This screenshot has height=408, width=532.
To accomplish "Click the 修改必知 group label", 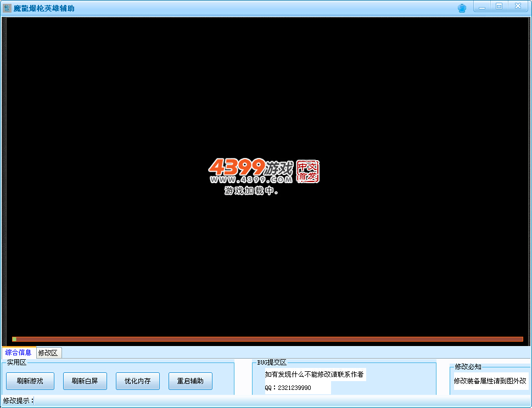I will (x=468, y=367).
